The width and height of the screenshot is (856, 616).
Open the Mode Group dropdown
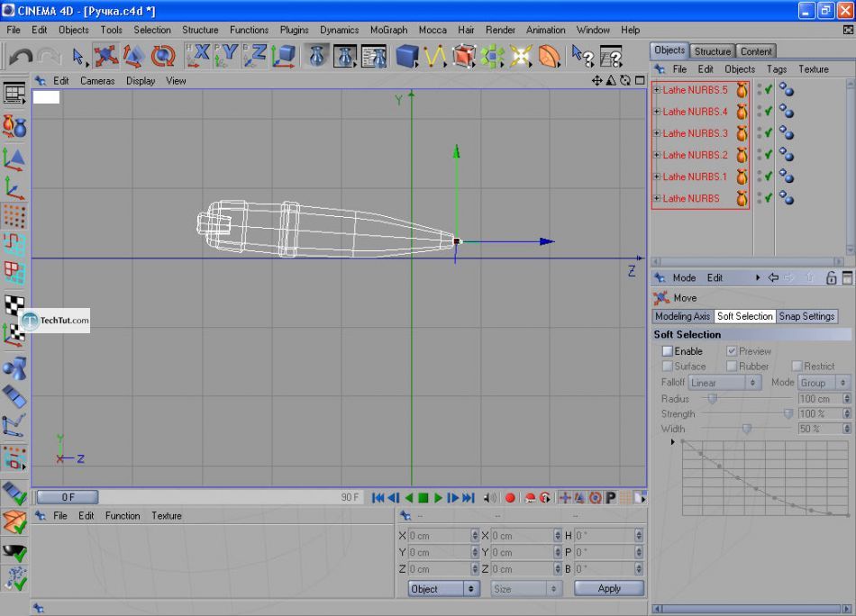click(824, 383)
